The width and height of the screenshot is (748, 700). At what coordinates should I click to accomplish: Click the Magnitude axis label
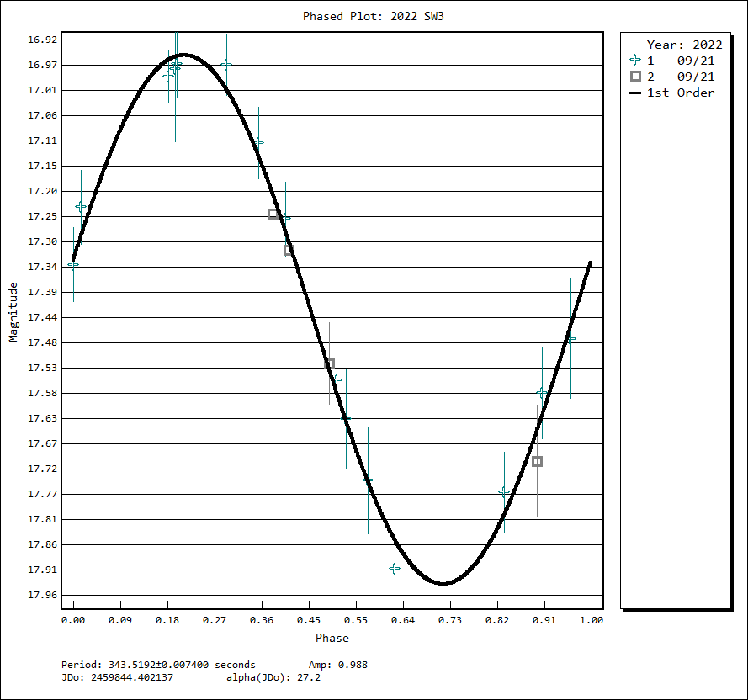pos(13,312)
